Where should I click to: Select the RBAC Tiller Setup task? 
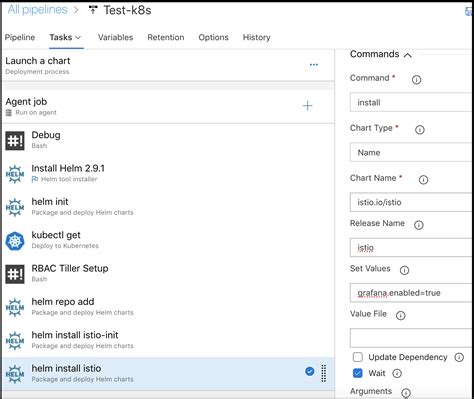[168, 274]
